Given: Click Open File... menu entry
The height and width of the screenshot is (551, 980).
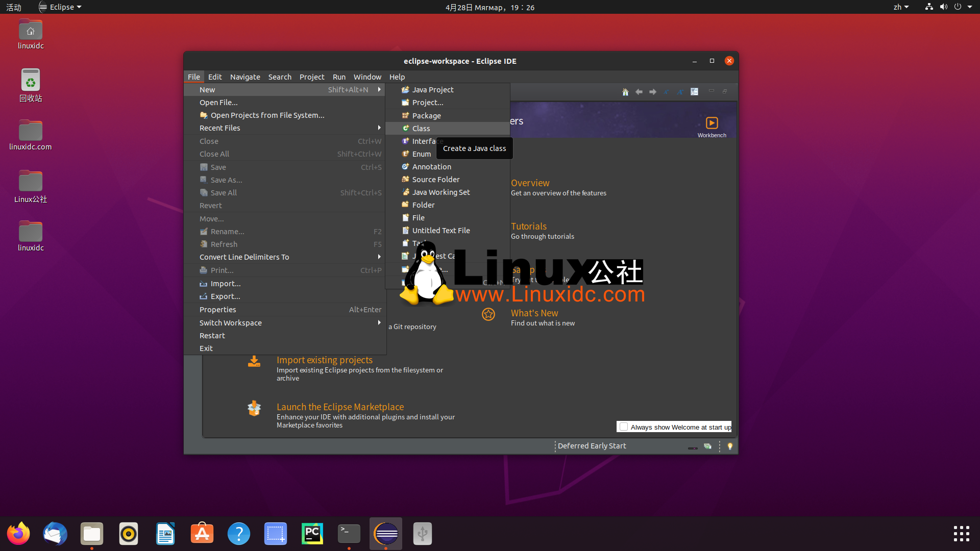Looking at the screenshot, I should click(x=285, y=103).
